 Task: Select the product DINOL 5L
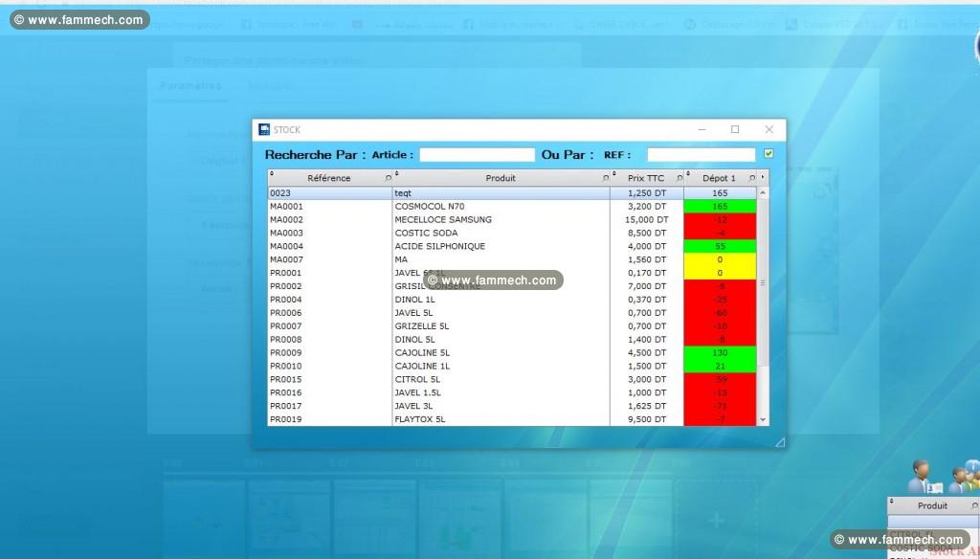[415, 340]
